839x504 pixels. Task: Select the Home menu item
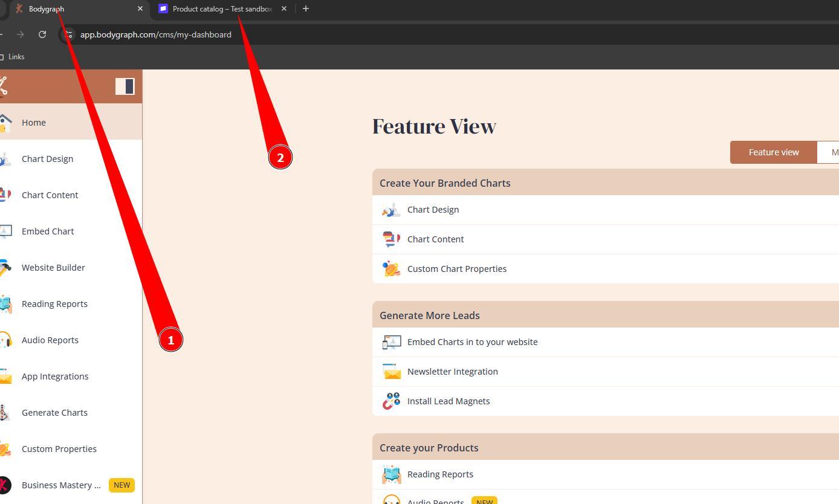[x=34, y=123]
